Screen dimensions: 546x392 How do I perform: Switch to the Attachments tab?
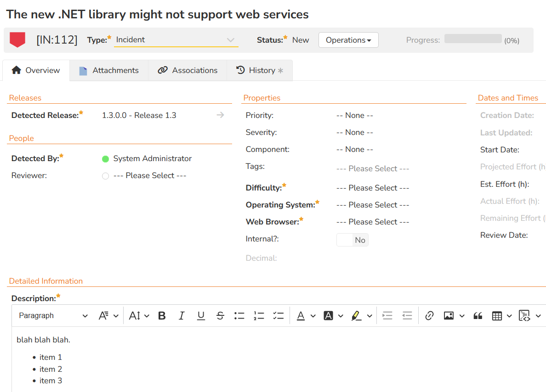109,70
